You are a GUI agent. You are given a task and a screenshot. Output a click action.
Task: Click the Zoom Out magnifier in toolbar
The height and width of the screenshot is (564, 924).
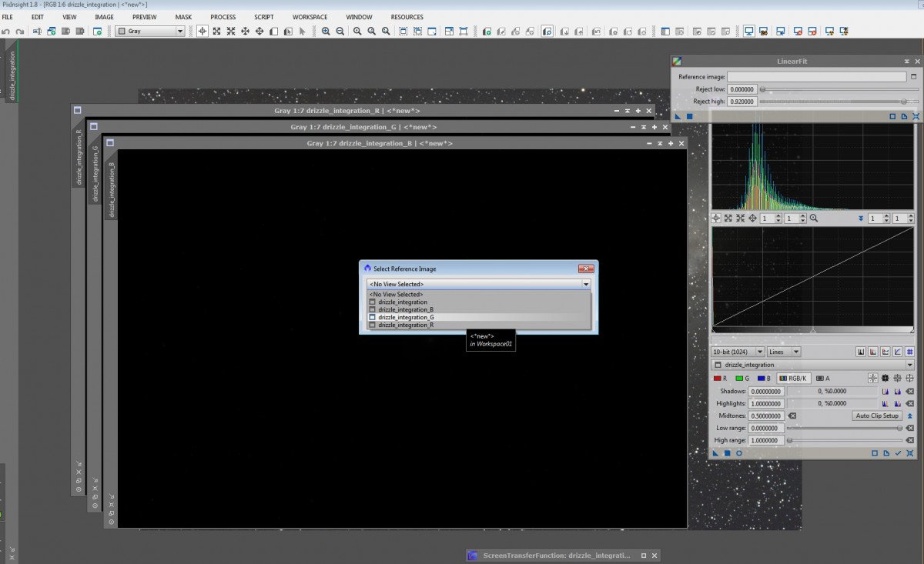click(x=340, y=32)
